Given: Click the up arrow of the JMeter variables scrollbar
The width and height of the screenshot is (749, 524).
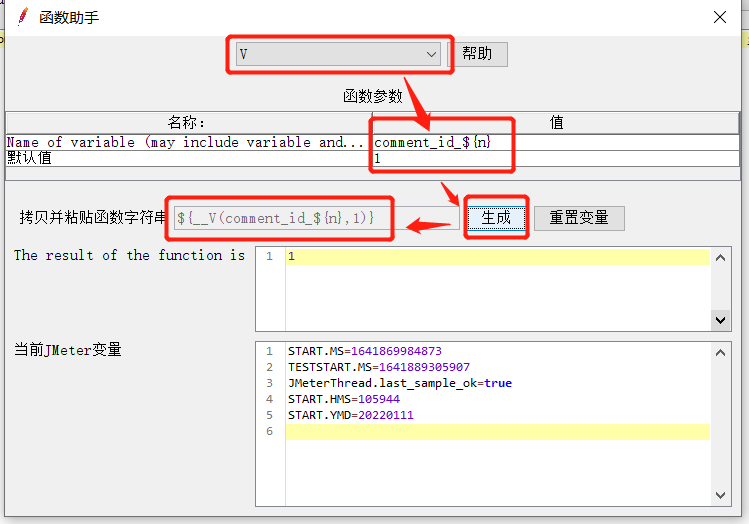Looking at the screenshot, I should 721,353.
